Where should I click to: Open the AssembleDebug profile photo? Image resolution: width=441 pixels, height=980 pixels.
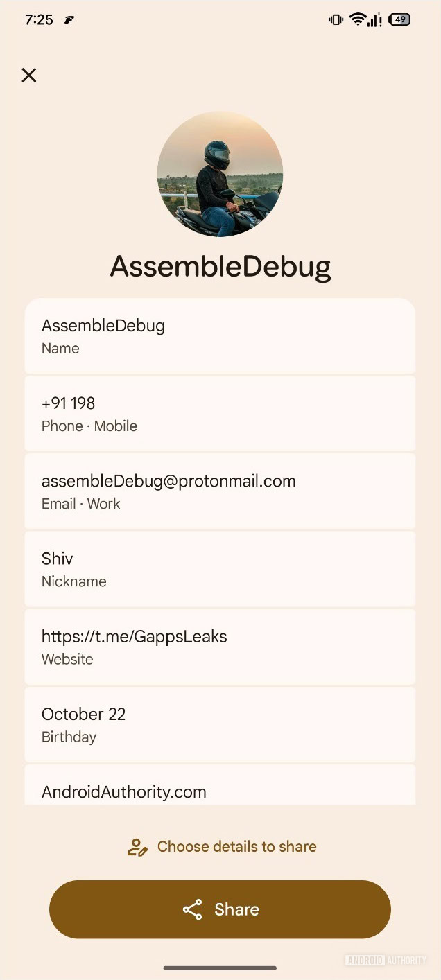tap(220, 174)
